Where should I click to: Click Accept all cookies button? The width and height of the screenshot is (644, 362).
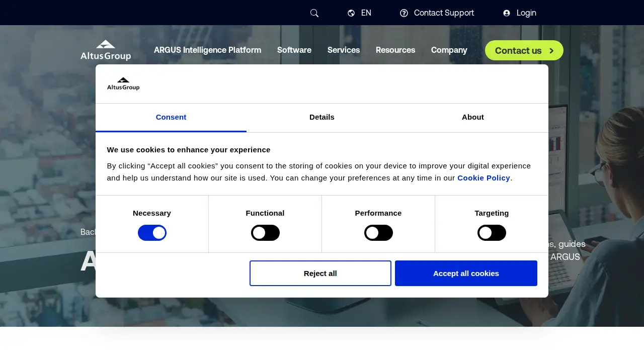[466, 274]
